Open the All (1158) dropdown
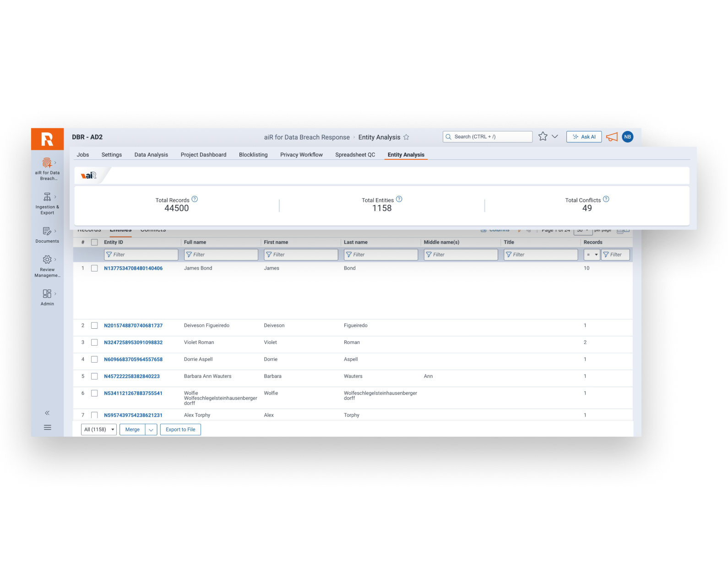Viewport: 728px width, 565px height. 99,429
